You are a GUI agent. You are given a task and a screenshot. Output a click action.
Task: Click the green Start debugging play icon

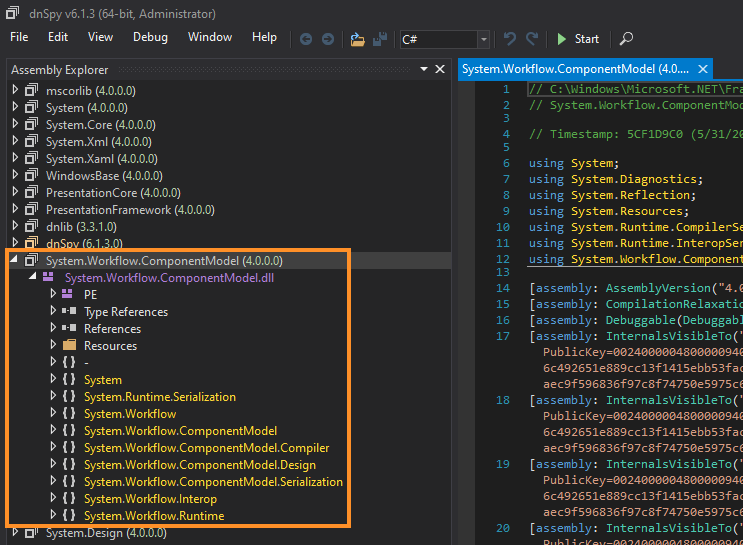pos(562,39)
